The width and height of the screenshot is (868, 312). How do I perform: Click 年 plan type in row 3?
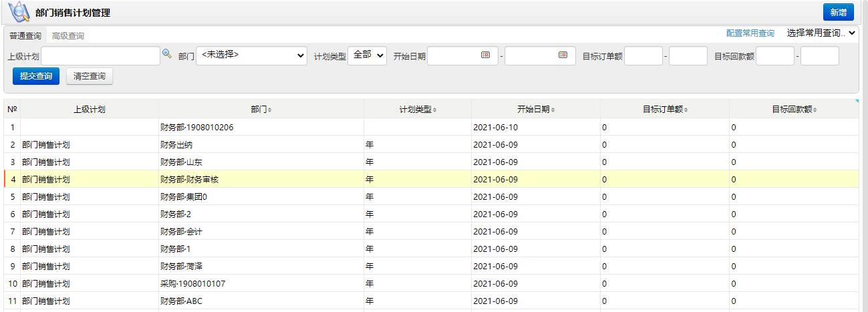(370, 162)
